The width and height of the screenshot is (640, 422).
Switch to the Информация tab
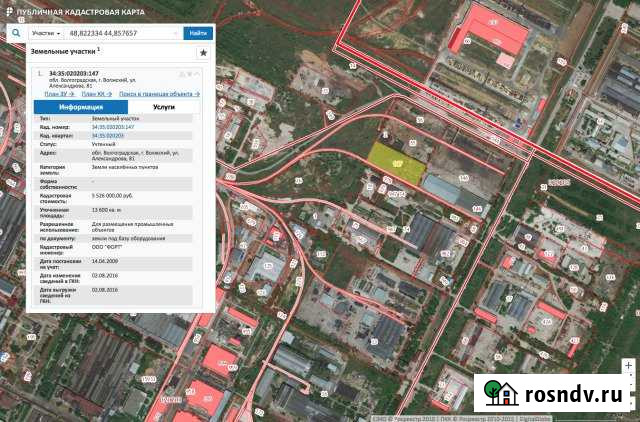pyautogui.click(x=81, y=107)
